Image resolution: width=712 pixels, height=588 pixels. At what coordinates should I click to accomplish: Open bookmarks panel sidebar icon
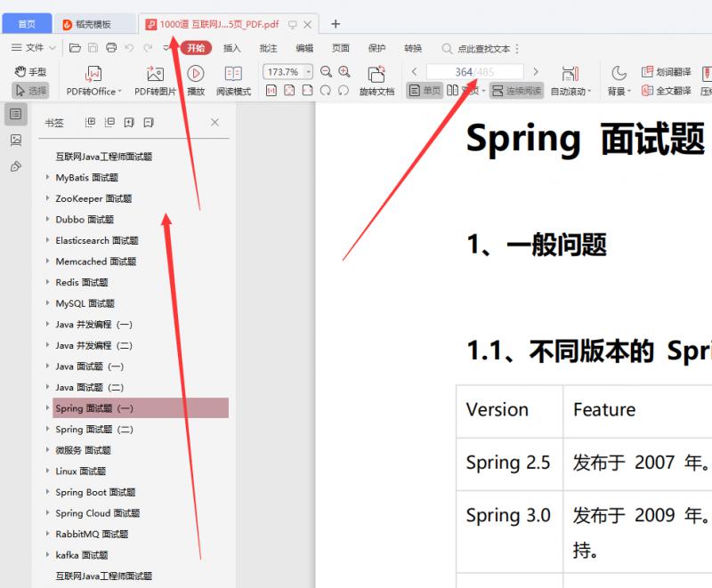point(15,114)
